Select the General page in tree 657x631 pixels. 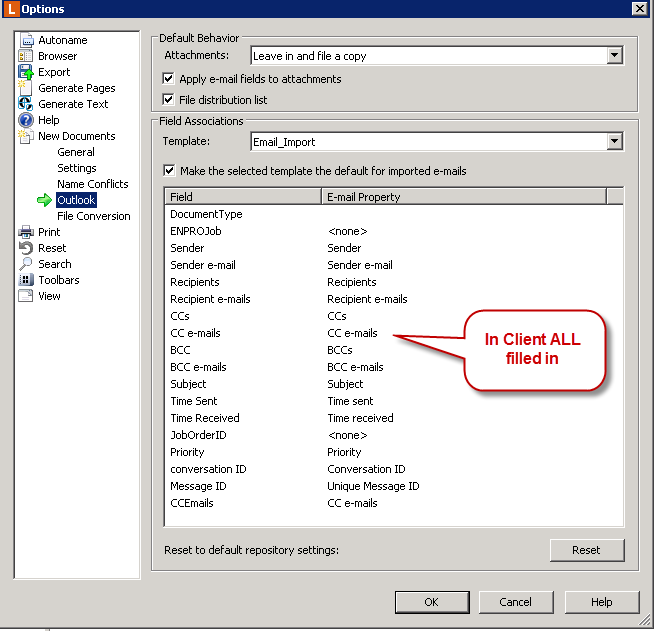[76, 152]
